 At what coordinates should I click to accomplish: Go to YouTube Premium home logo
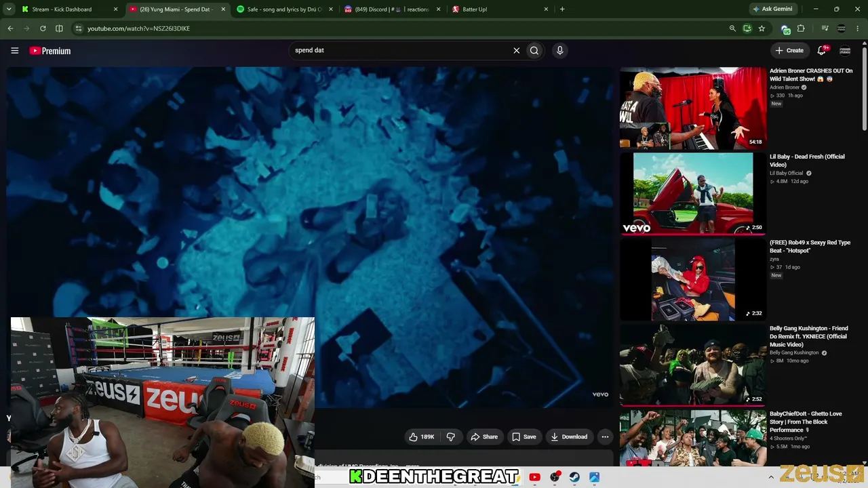[x=50, y=51]
